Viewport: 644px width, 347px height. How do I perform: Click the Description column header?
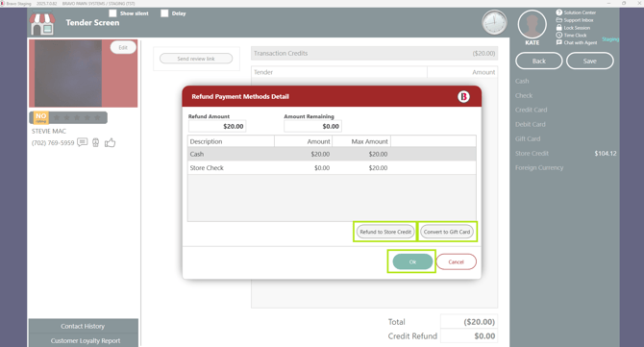[x=231, y=141]
